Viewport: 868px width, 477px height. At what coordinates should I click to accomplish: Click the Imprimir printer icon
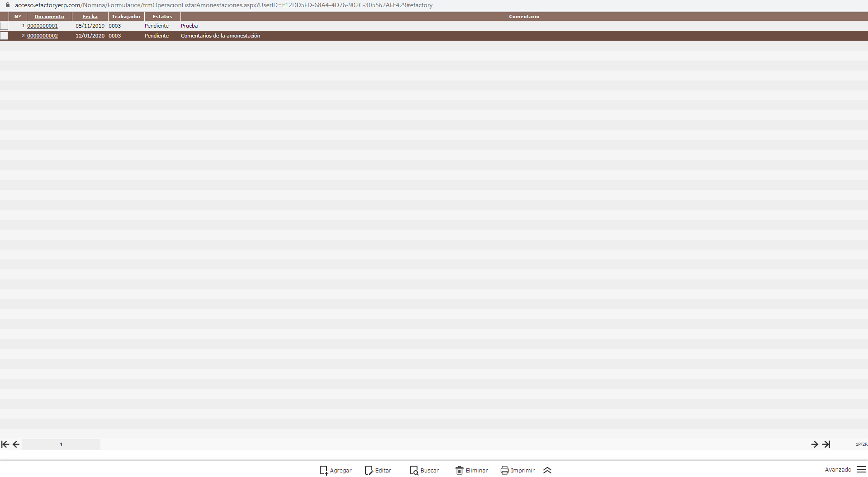click(504, 470)
